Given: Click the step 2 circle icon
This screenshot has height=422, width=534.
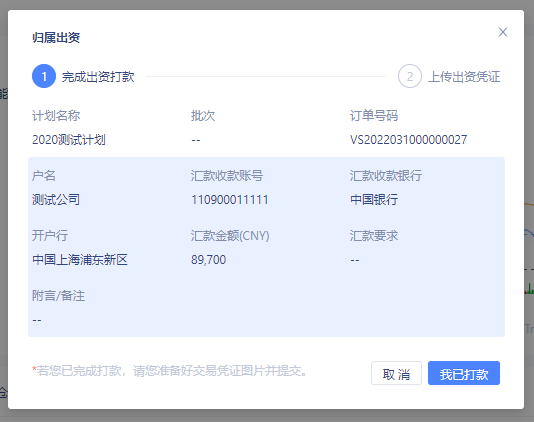Looking at the screenshot, I should pos(410,76).
